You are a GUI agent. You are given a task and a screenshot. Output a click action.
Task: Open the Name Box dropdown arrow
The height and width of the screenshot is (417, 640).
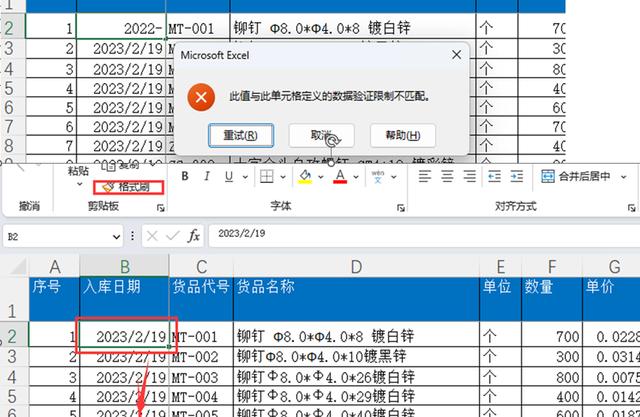pos(116,237)
